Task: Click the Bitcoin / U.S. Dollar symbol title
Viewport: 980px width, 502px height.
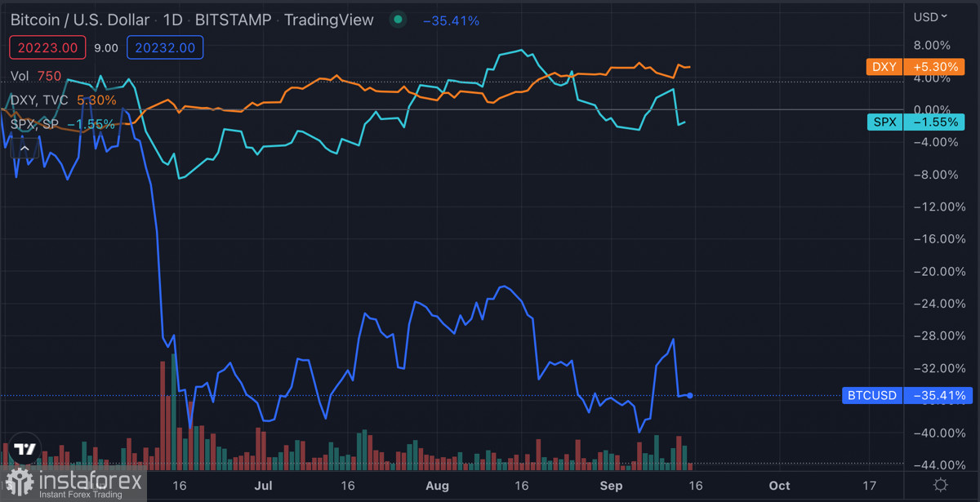Action: click(80, 20)
